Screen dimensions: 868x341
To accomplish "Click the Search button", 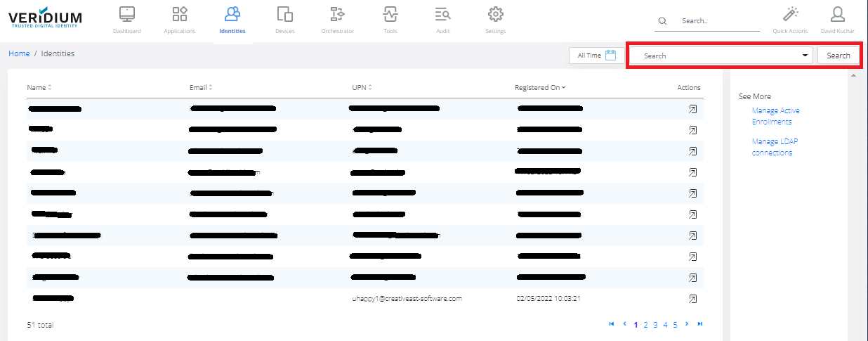I will pos(838,56).
